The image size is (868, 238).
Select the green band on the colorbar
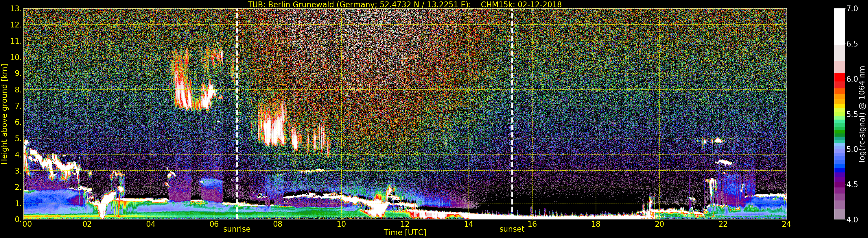(839, 130)
